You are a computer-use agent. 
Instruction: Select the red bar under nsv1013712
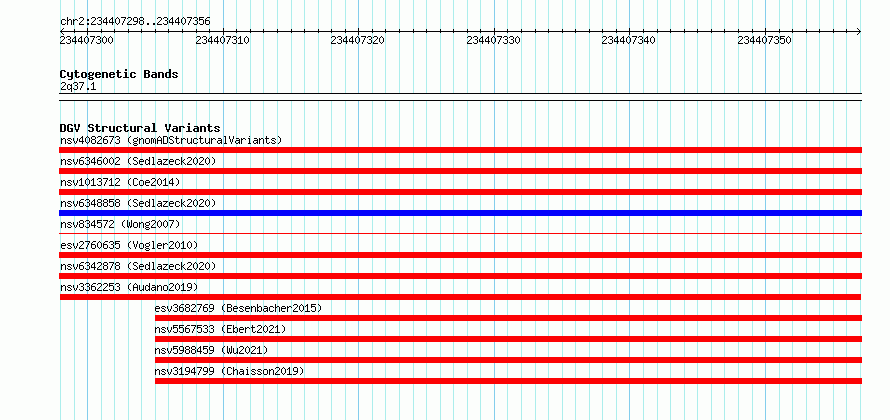[x=460, y=192]
